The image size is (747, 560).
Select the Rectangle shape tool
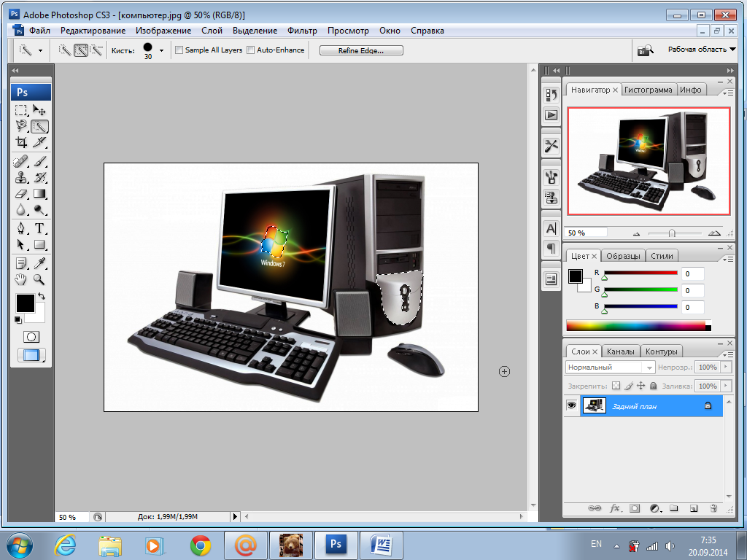(39, 245)
